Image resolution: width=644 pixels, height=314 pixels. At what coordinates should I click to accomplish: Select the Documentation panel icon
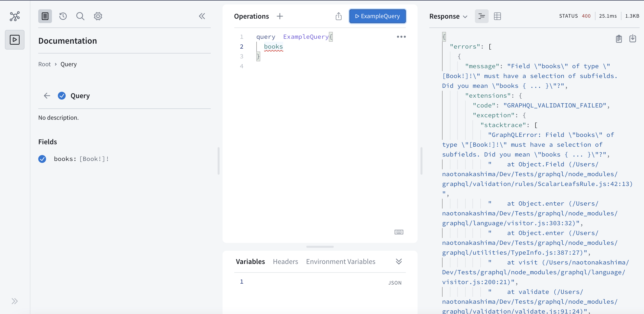tap(45, 16)
